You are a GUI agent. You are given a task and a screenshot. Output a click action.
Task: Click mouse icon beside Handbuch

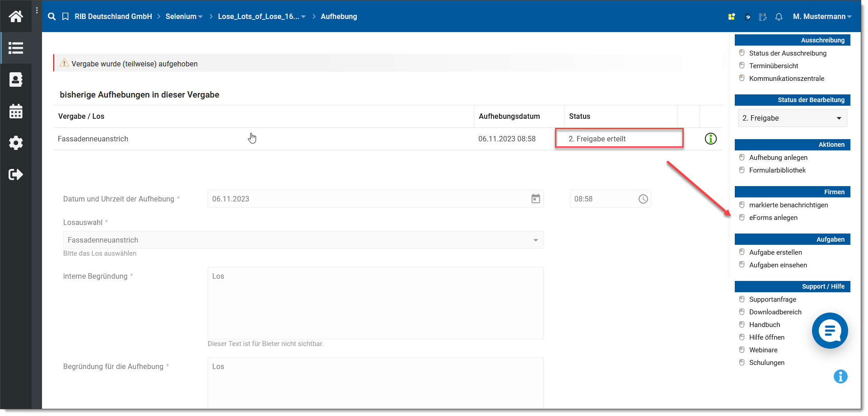click(742, 324)
